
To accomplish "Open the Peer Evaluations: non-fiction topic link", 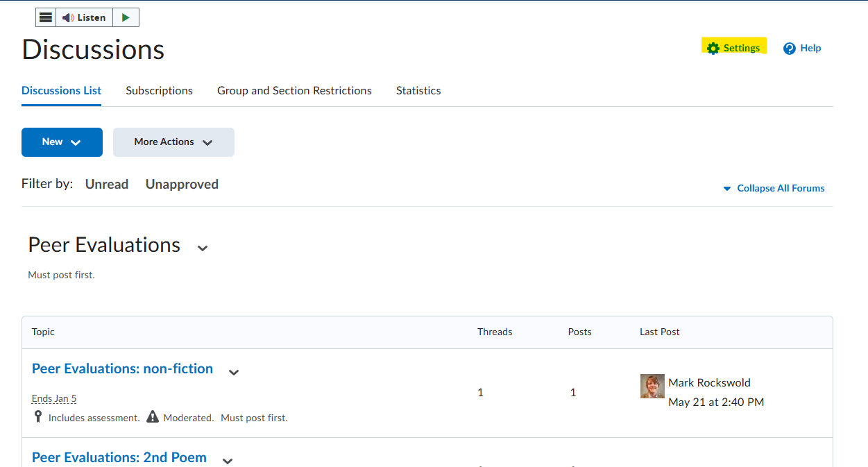I will pyautogui.click(x=122, y=369).
